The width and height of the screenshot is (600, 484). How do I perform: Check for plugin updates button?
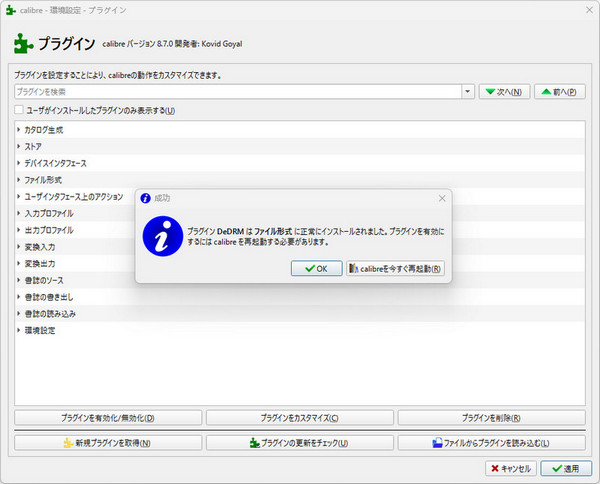300,443
